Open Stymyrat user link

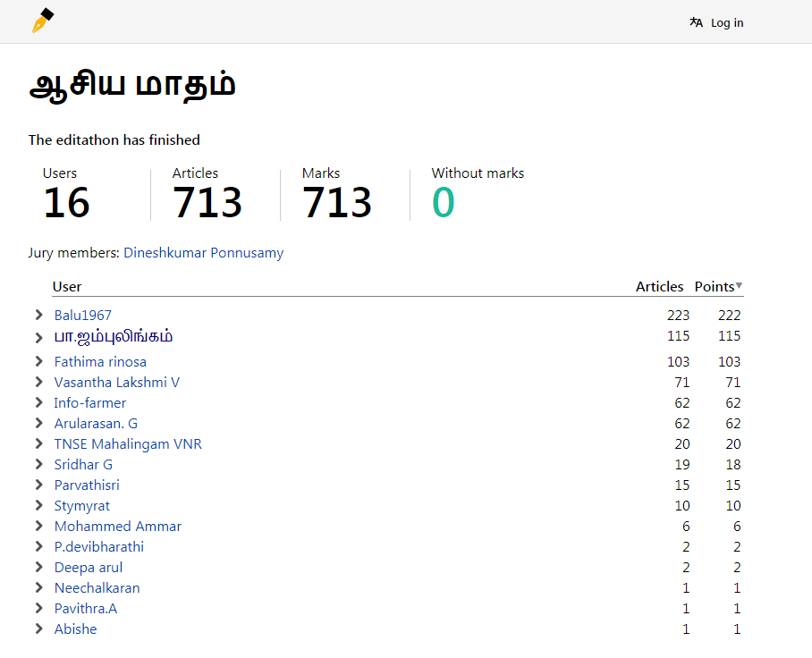coord(82,506)
